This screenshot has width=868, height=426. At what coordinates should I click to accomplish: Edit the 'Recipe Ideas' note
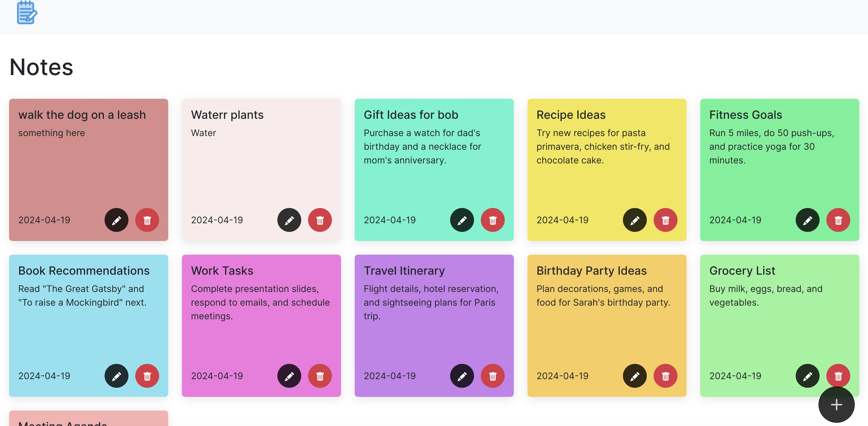pyautogui.click(x=635, y=220)
